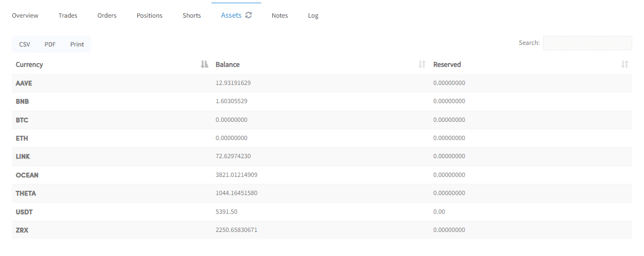Export table as CSV
Image resolution: width=644 pixels, height=256 pixels.
(25, 44)
